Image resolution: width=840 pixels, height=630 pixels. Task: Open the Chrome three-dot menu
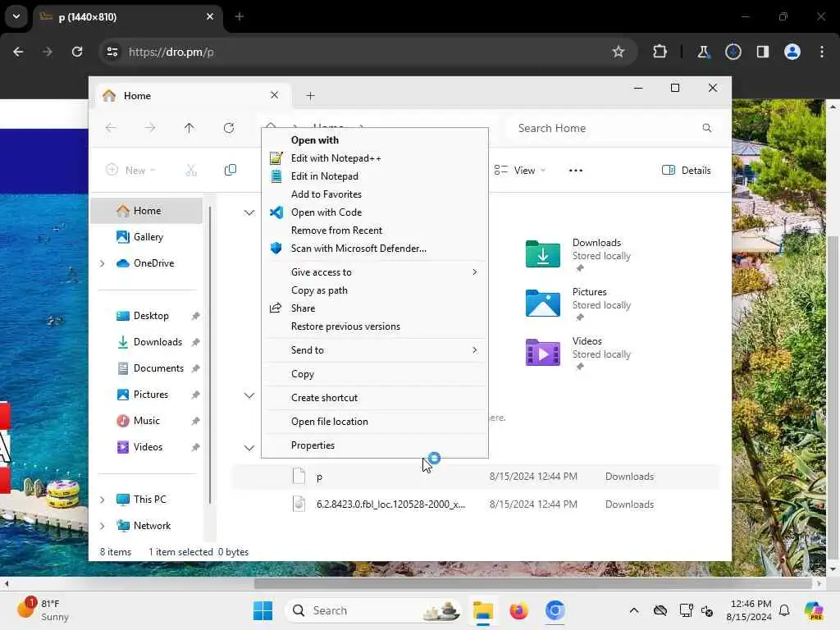click(822, 52)
